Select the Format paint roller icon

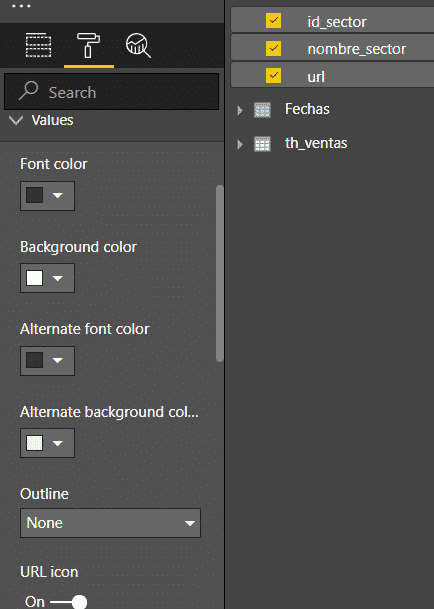(88, 45)
